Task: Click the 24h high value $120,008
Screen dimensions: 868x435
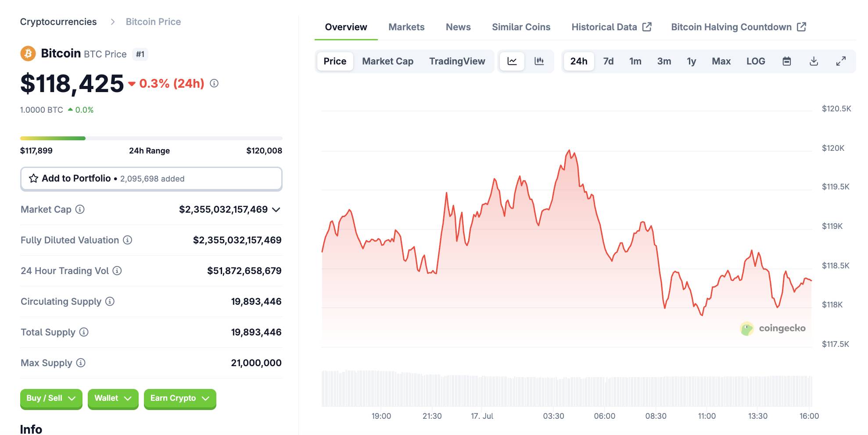Action: pyautogui.click(x=264, y=151)
